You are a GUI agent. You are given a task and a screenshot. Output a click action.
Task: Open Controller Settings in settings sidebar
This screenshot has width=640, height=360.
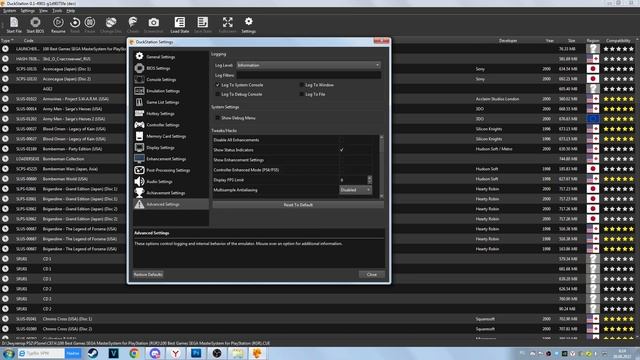click(x=171, y=125)
